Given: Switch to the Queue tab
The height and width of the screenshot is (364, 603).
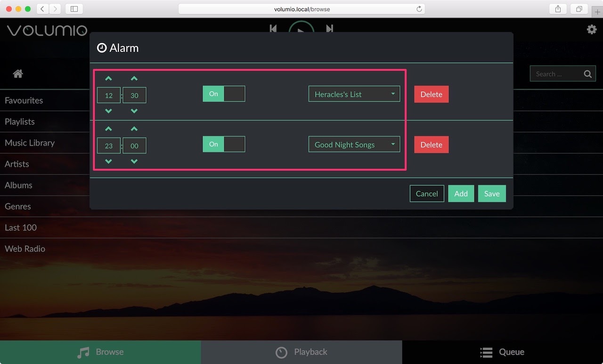Looking at the screenshot, I should pyautogui.click(x=503, y=352).
